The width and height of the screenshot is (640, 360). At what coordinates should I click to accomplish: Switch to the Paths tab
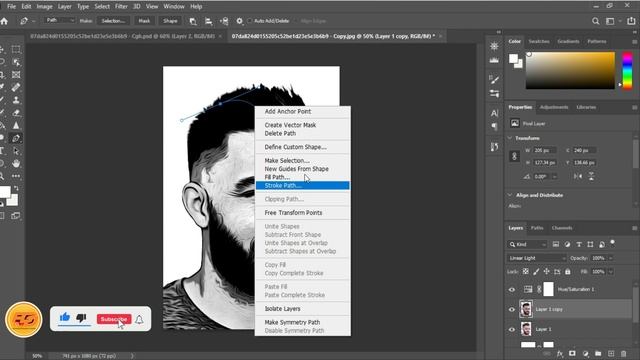tap(537, 228)
